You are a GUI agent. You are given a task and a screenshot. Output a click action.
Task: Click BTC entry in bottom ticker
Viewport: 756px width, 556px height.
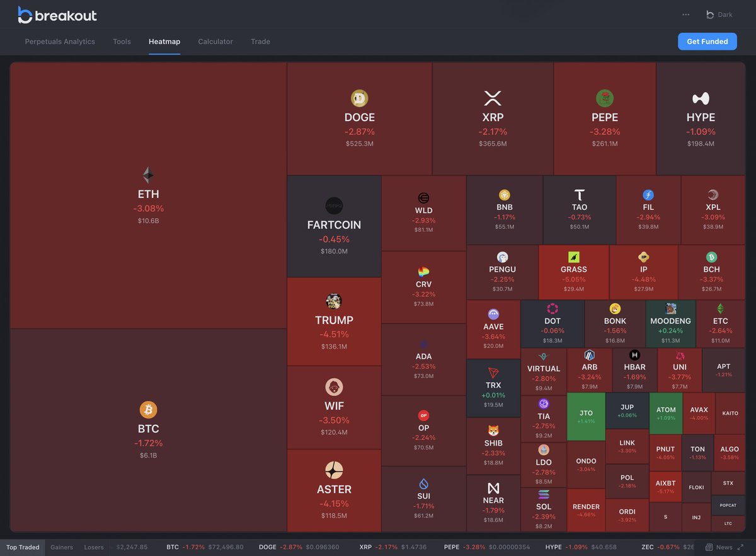point(205,547)
